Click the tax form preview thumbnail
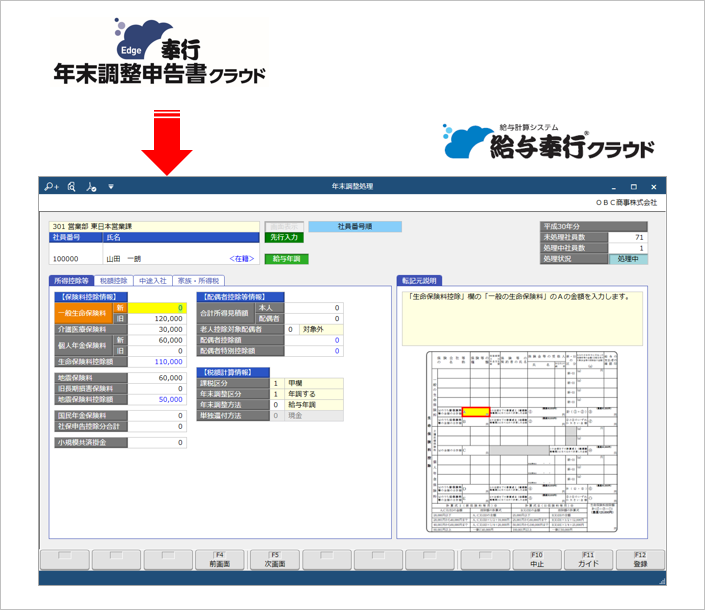Viewport: 705px width, 610px height. 522,442
